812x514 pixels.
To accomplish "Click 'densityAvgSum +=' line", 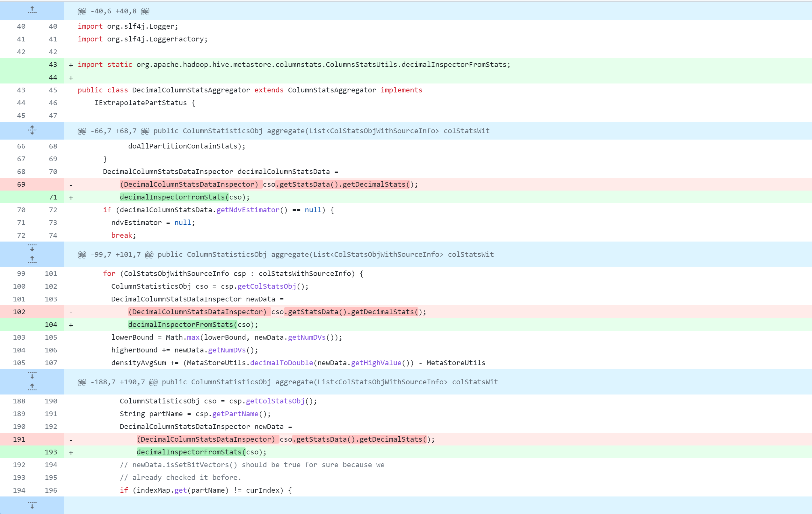I will (x=298, y=363).
